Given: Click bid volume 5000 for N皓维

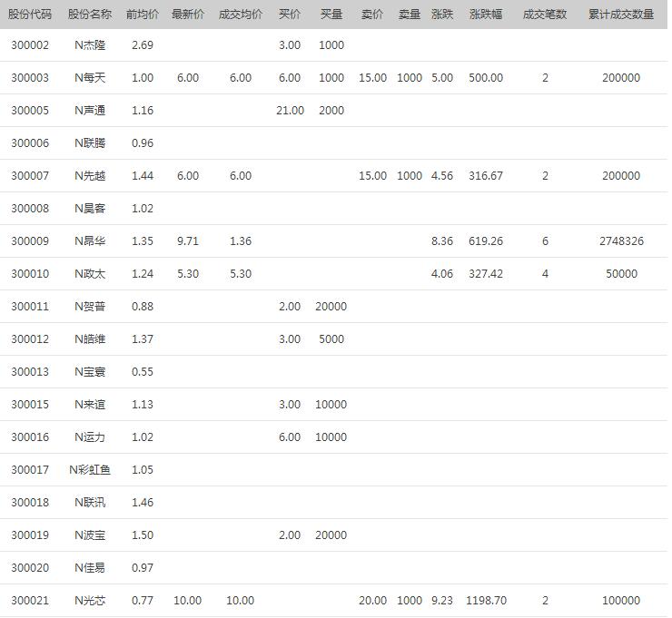Looking at the screenshot, I should pyautogui.click(x=331, y=339).
